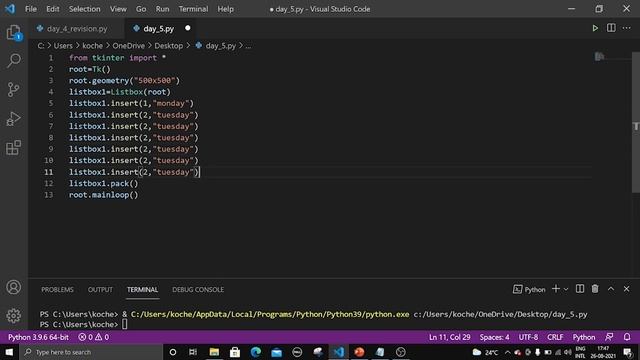Switch to the PROBLEMS panel tab

pos(57,289)
